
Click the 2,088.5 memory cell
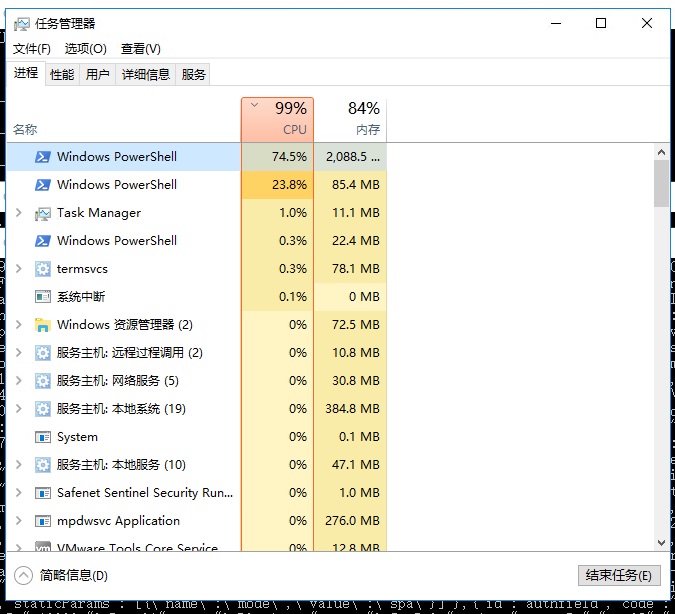click(x=350, y=157)
